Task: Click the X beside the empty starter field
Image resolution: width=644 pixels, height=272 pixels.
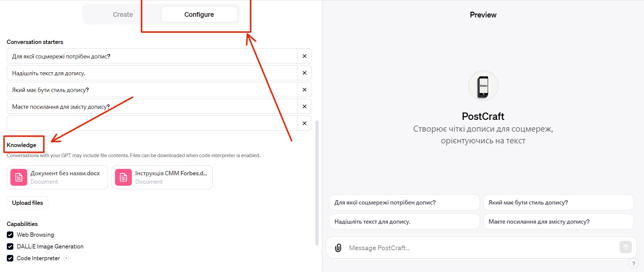Action: point(304,123)
